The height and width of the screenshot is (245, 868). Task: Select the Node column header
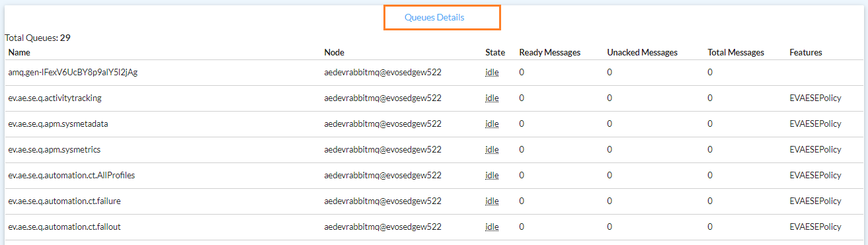[x=335, y=52]
